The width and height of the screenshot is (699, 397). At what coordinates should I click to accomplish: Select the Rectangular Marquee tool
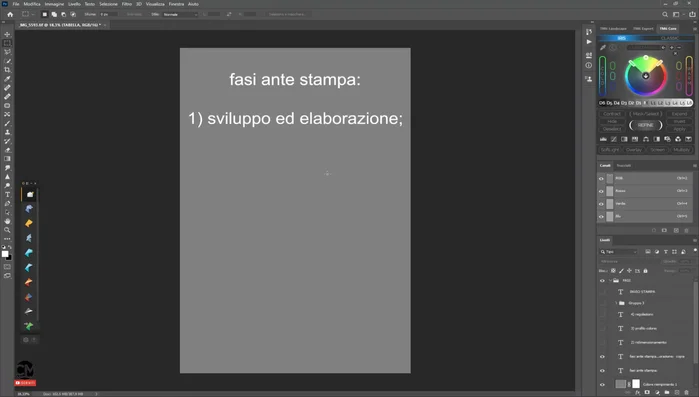7,43
